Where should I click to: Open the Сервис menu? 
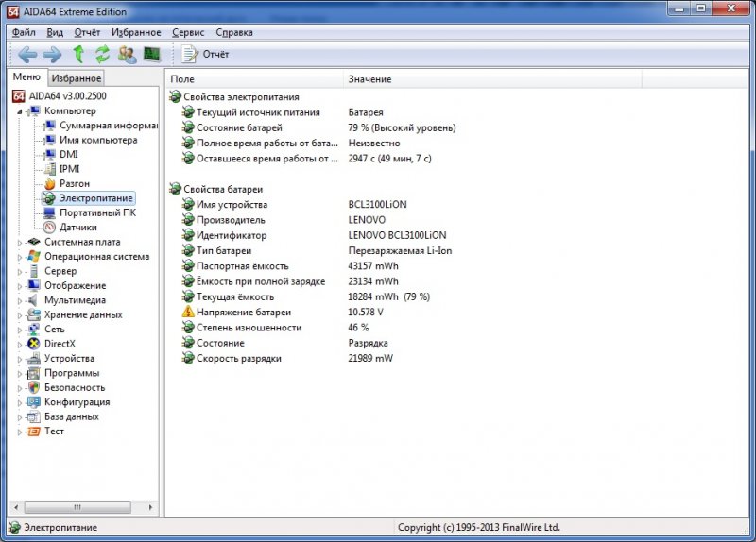[188, 32]
